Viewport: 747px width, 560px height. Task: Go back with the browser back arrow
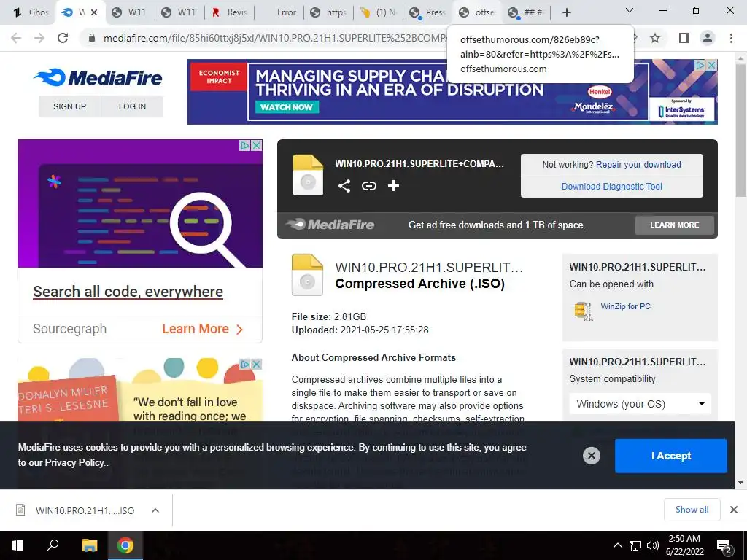click(16, 38)
